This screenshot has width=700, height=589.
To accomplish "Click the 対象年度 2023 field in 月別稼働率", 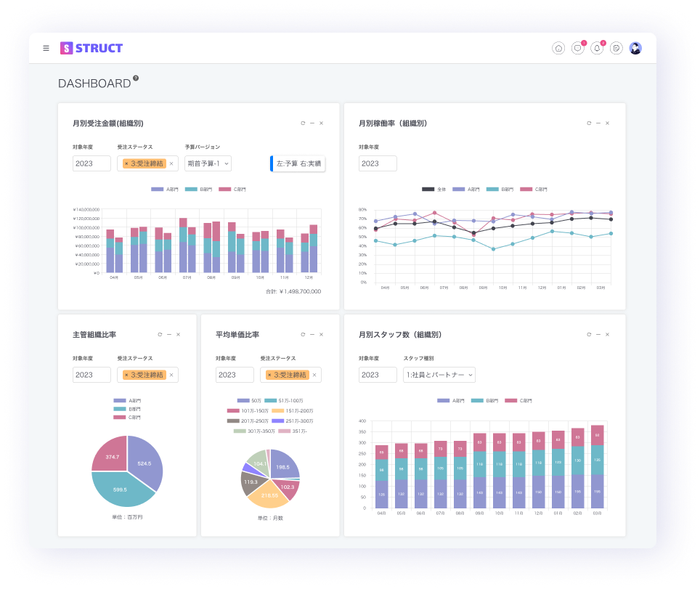I will tap(378, 163).
